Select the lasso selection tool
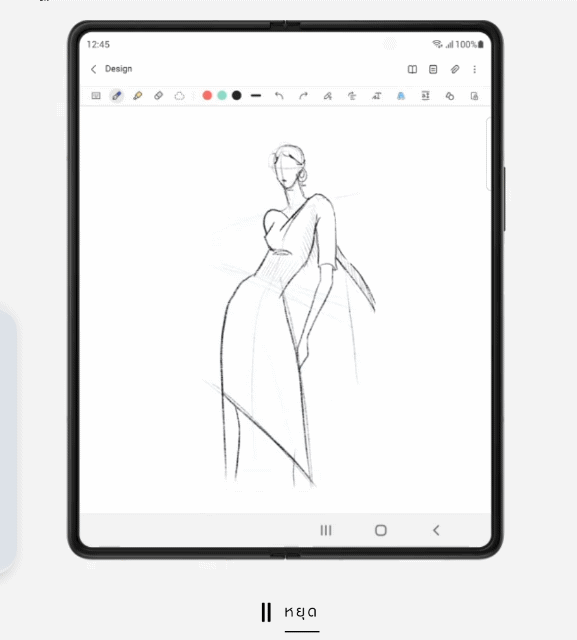The width and height of the screenshot is (577, 640). pos(180,96)
